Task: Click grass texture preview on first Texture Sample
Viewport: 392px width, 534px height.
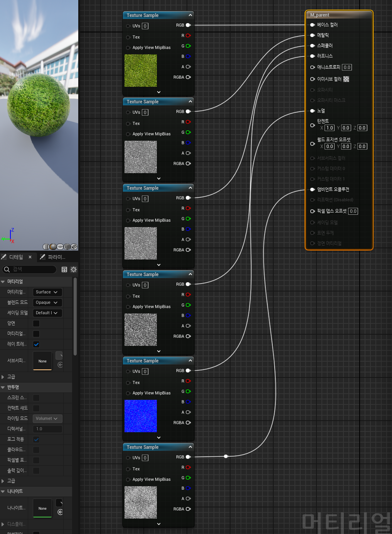Action: (x=141, y=71)
